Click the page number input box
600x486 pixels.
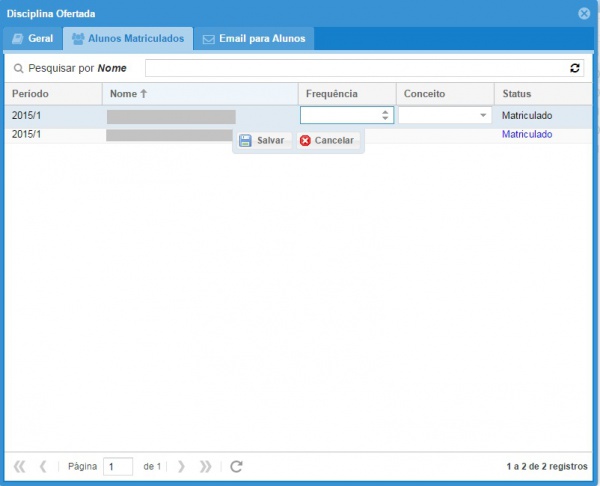coord(118,466)
